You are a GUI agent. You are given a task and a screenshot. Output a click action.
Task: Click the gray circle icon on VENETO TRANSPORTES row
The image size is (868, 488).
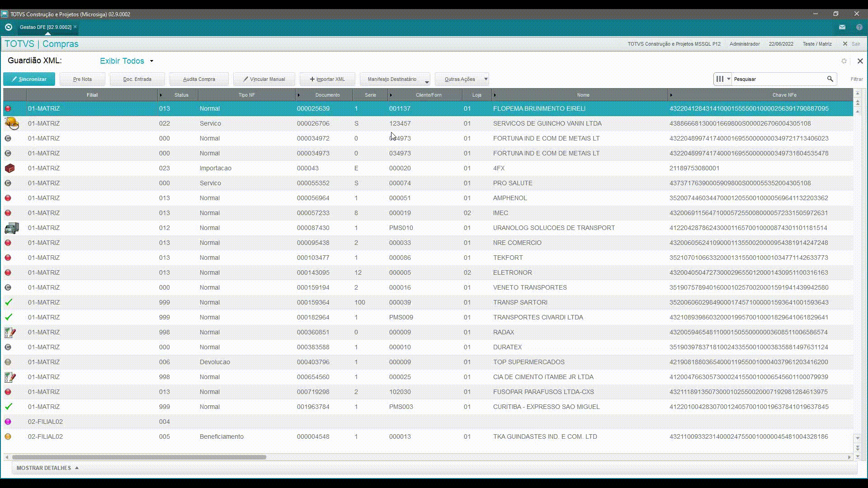pos(8,287)
